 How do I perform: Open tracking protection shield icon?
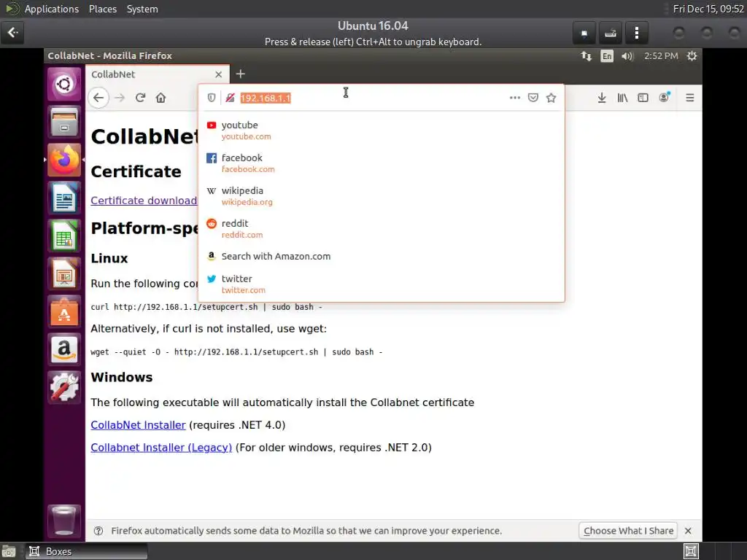(x=212, y=98)
